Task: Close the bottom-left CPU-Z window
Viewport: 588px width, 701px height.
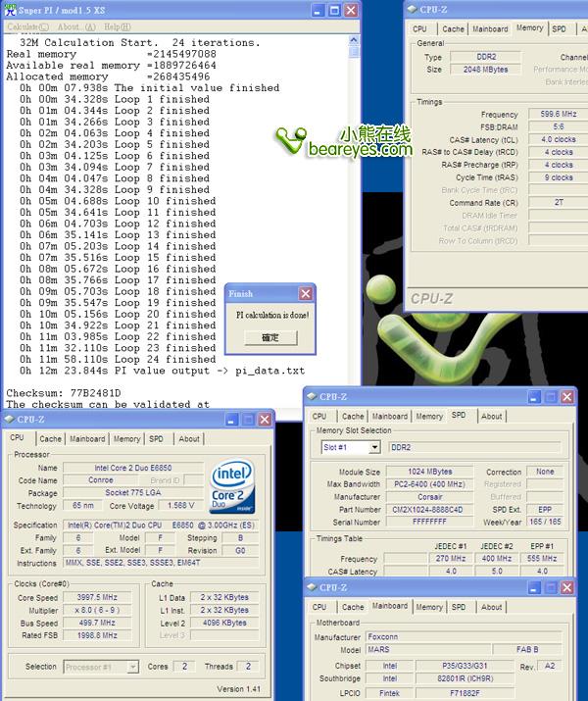Action: (265, 420)
